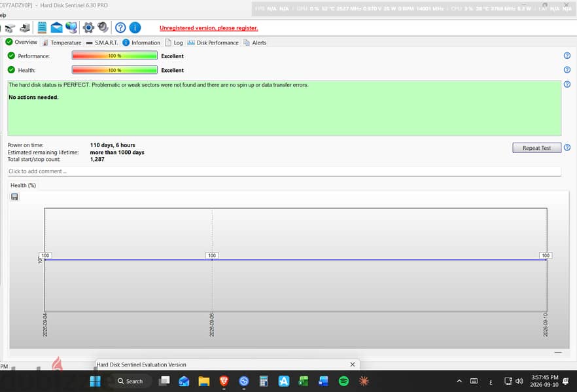Click 'Excellent' text beside Performance bar

click(172, 56)
